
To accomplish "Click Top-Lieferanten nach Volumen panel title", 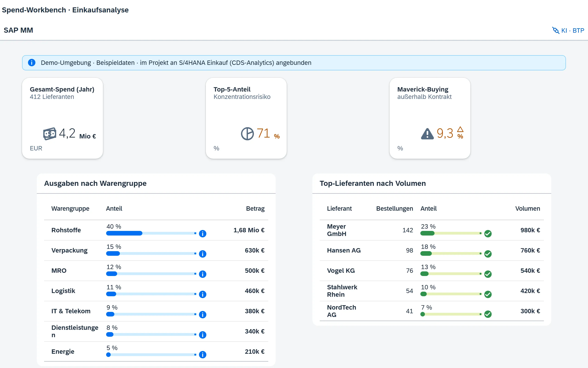I will point(373,183).
